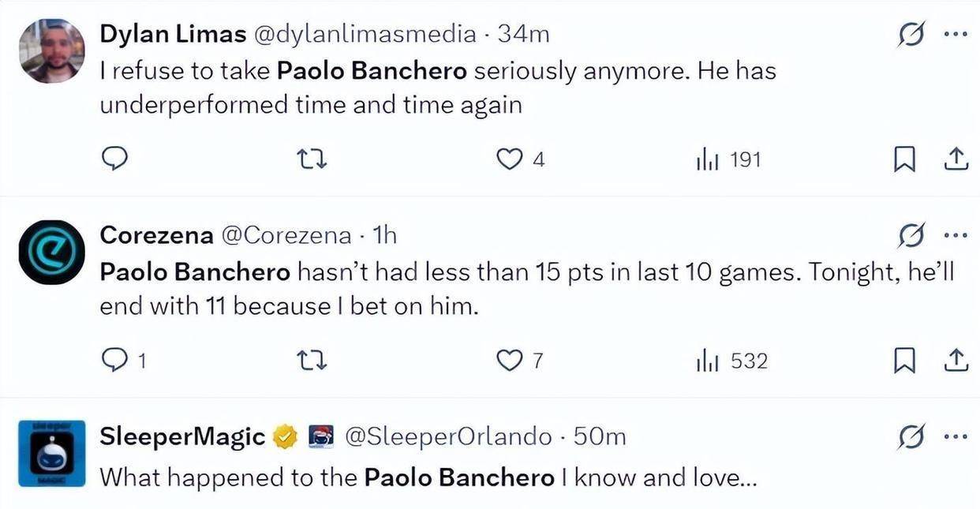Share Corezena's tweet
This screenshot has height=509, width=980.
(x=956, y=361)
